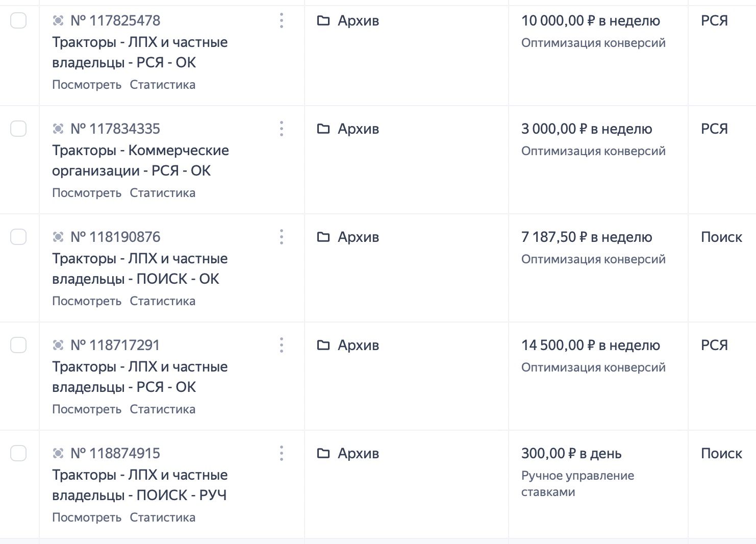Click Посмотреть under Коммерческие организации campaign
The image size is (756, 544).
87,193
